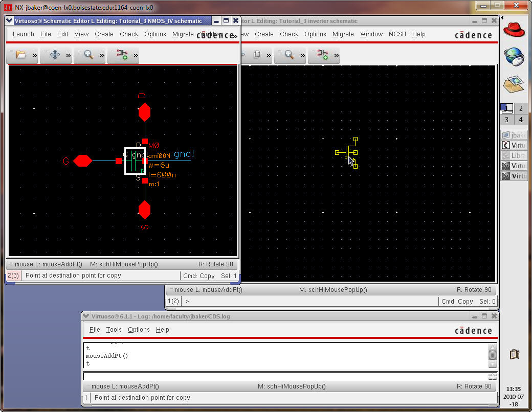Viewport: 532px width, 412px height.
Task: Open the Red Hat main menu
Action: coord(514,30)
